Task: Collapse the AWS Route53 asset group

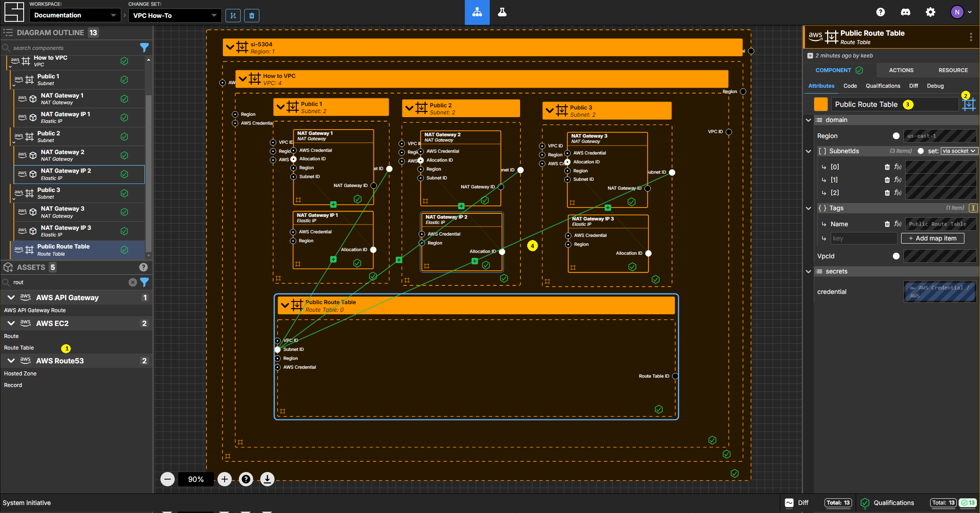Action: (x=11, y=361)
